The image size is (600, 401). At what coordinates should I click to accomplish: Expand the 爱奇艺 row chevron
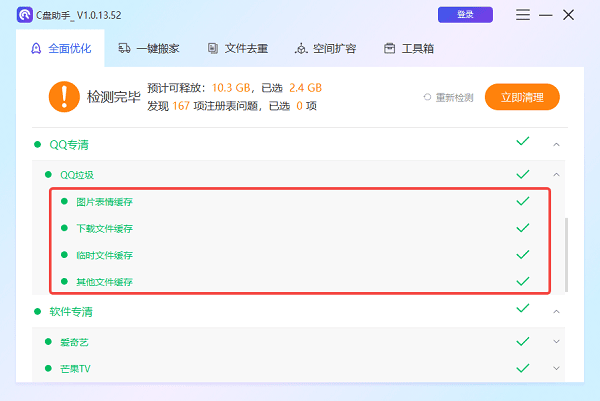(556, 341)
